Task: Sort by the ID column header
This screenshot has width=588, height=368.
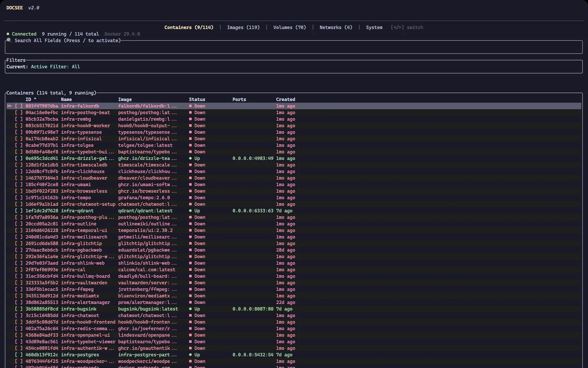Action: (31, 99)
